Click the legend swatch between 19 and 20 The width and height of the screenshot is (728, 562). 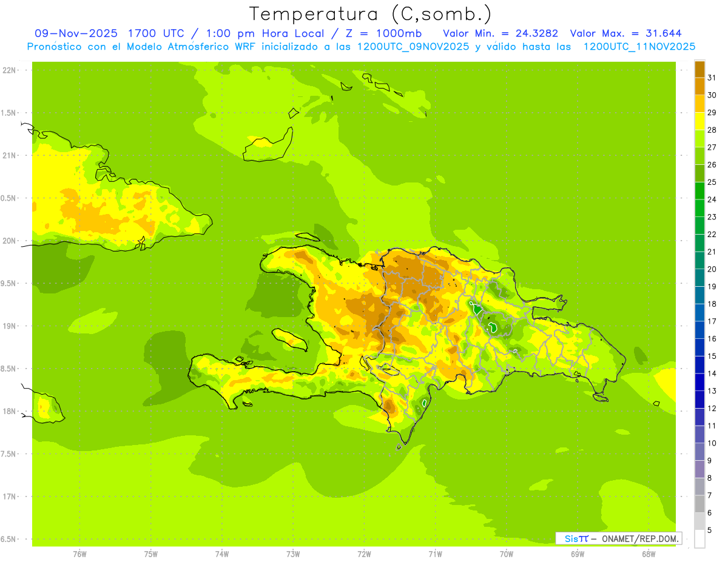[699, 278]
